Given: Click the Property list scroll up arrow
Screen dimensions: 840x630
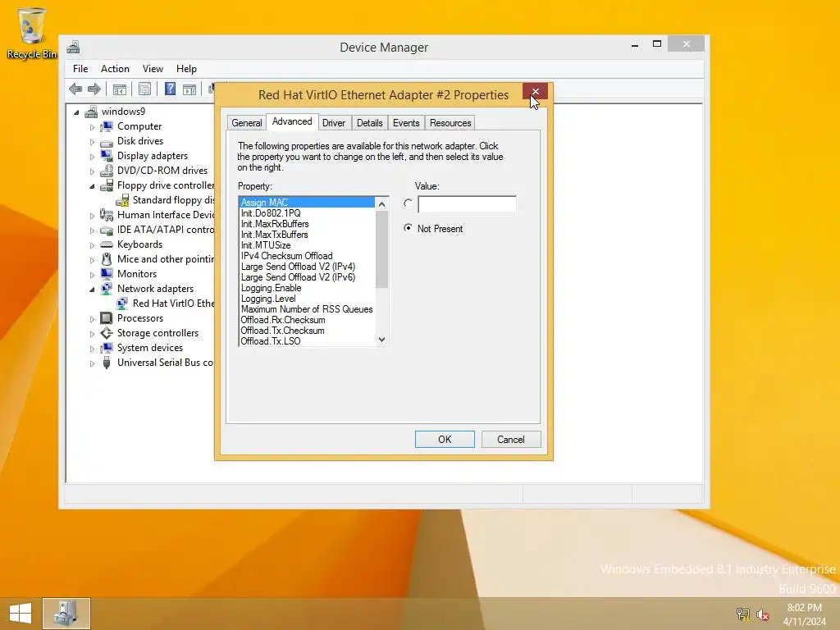Looking at the screenshot, I should tap(381, 203).
